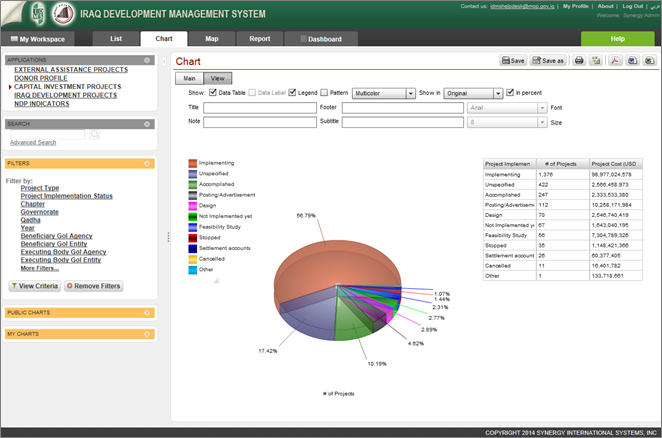This screenshot has height=438, width=662.
Task: Collapse the Search panel icon
Action: [x=147, y=124]
